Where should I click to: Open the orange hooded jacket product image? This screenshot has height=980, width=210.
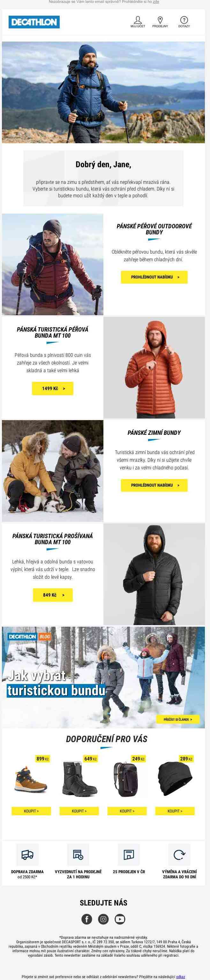[154, 367]
